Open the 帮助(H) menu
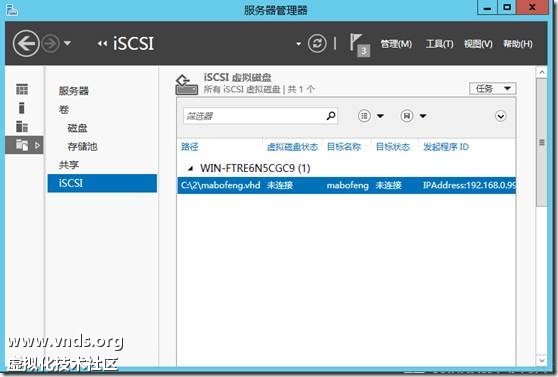Screen dimensions: 558x377 click(518, 44)
